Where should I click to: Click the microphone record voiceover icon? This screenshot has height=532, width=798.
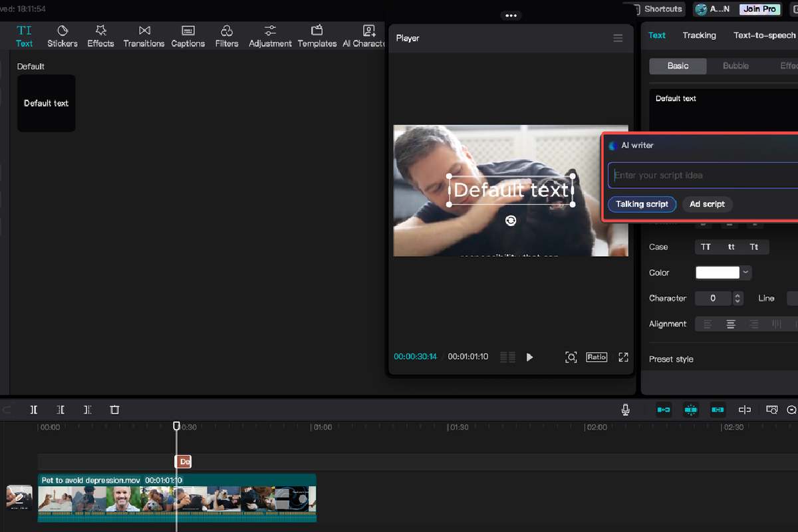point(625,410)
